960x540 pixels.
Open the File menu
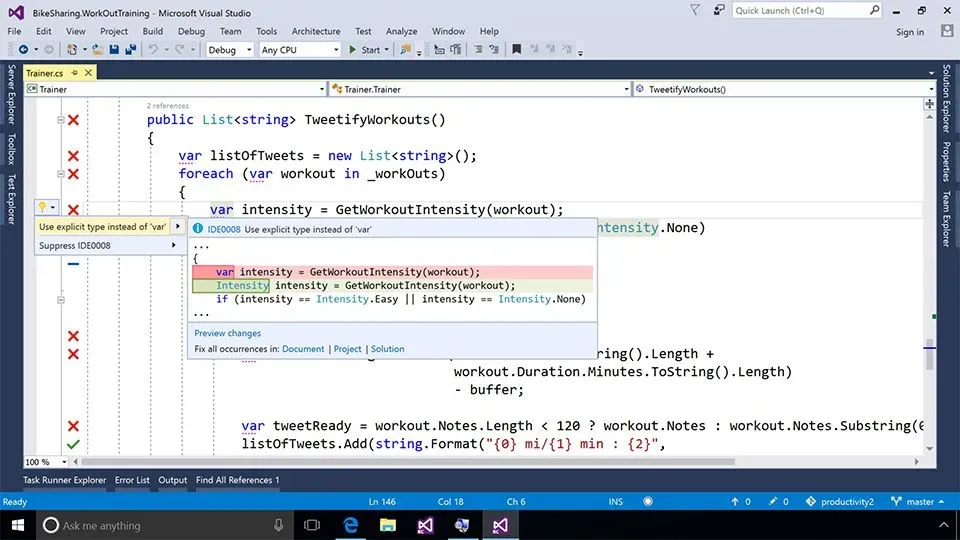tap(14, 31)
